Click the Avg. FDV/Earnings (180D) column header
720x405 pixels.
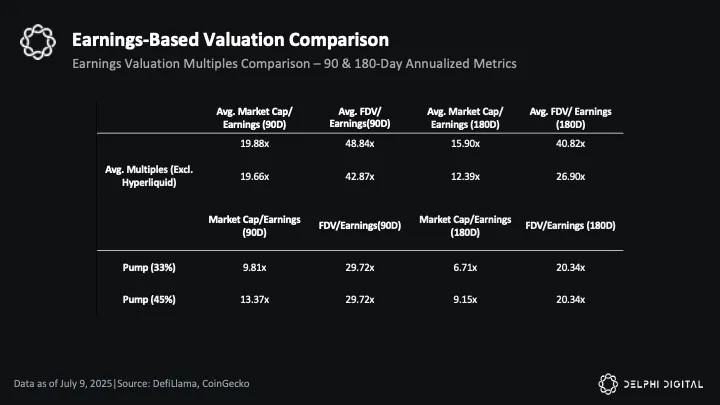coord(570,117)
